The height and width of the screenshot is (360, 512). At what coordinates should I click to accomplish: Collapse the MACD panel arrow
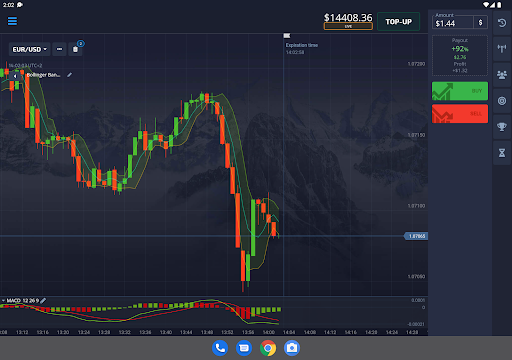[x=3, y=301]
